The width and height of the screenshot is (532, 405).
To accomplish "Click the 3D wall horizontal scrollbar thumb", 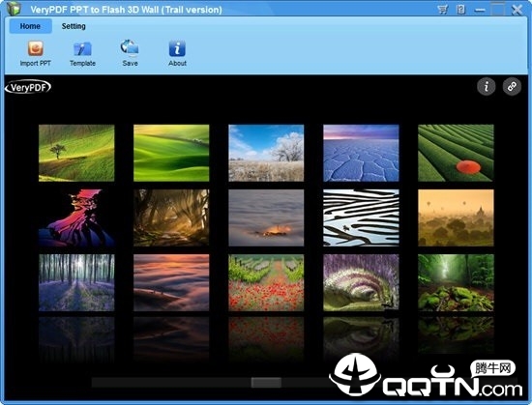I will tap(266, 383).
